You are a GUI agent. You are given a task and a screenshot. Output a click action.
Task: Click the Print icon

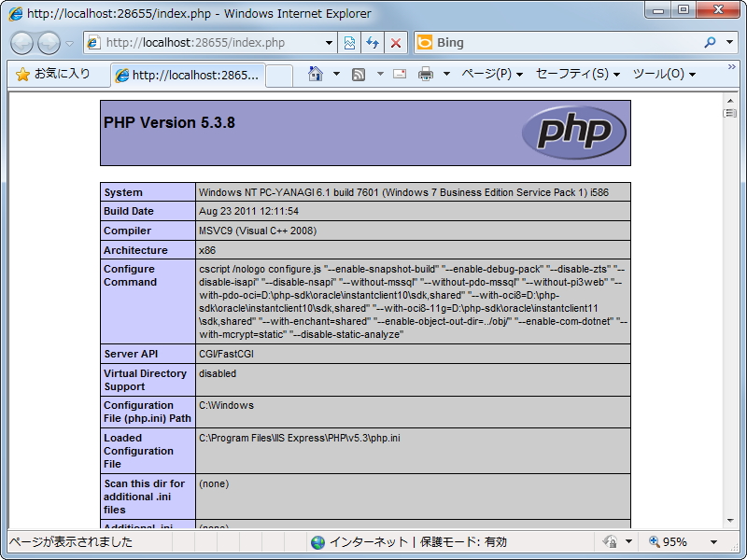tap(425, 74)
